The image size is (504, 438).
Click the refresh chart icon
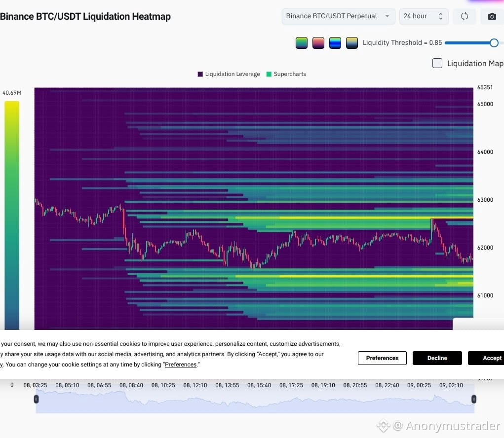click(x=464, y=16)
